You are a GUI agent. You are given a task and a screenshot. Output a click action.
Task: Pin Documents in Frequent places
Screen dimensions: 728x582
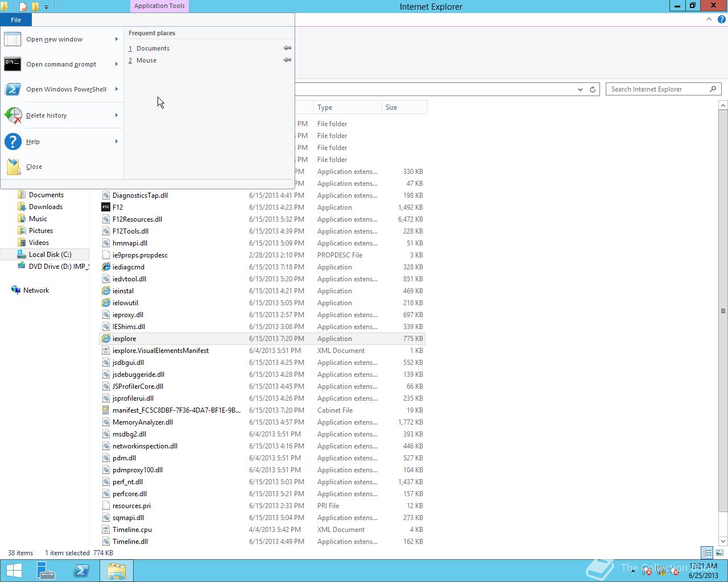(x=287, y=48)
